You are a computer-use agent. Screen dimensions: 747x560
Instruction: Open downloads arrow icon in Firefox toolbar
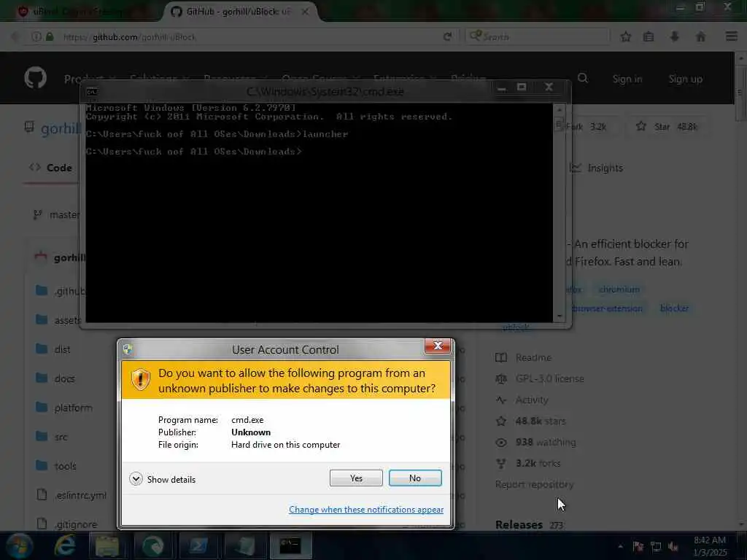click(674, 36)
